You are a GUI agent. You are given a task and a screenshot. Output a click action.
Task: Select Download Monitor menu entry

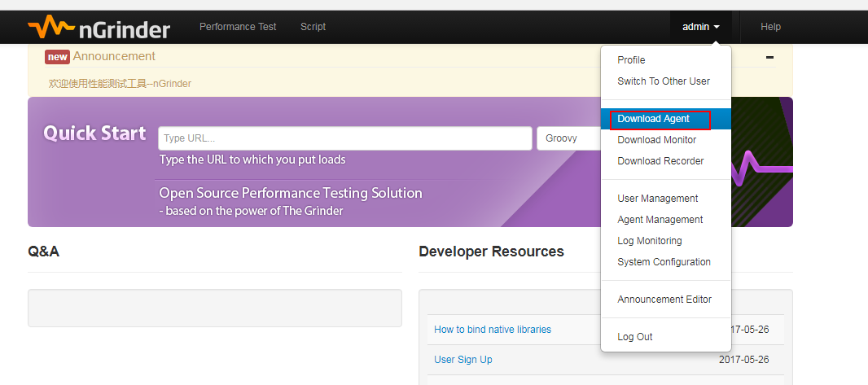666,140
